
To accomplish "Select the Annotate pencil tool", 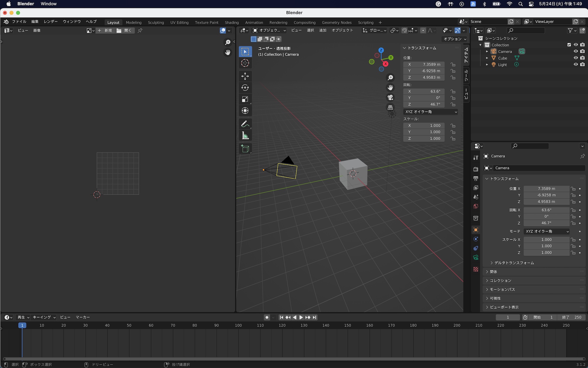I will (245, 124).
